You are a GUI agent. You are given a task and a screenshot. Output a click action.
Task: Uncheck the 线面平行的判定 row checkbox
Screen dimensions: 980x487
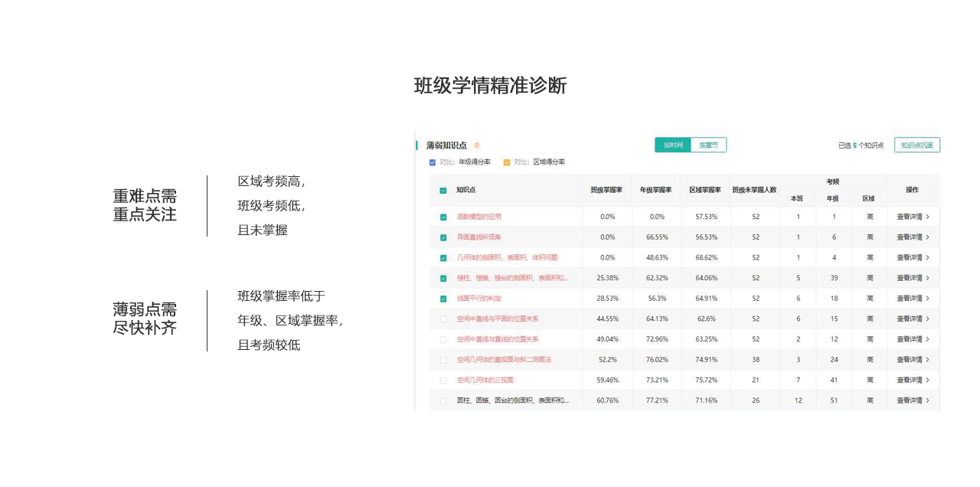443,299
